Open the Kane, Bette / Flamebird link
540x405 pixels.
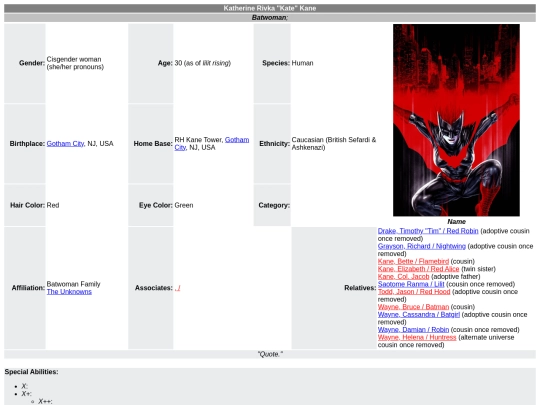click(413, 261)
